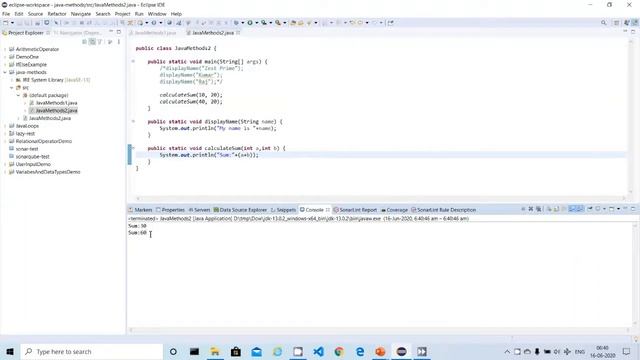
Task: Open the Debug dropdown arrow
Action: (x=242, y=23)
